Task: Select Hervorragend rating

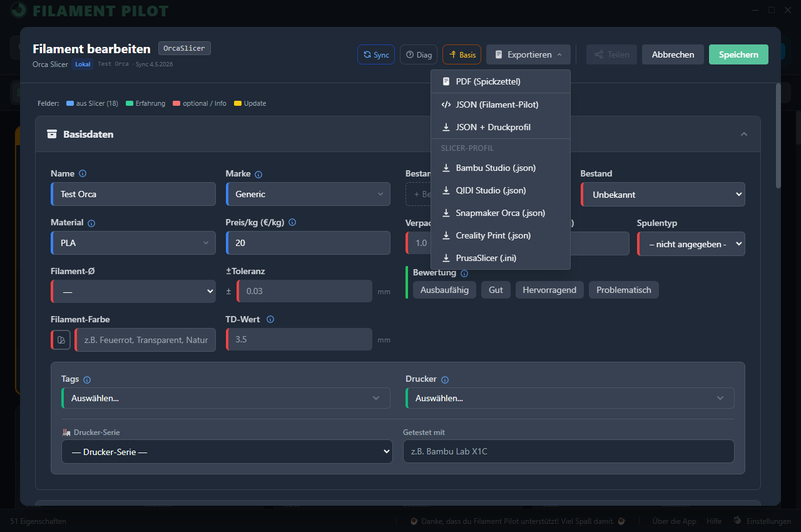Action: click(549, 290)
